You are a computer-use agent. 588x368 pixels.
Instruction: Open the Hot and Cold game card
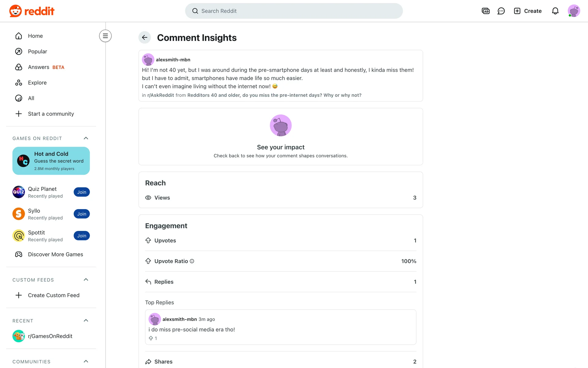(x=51, y=161)
